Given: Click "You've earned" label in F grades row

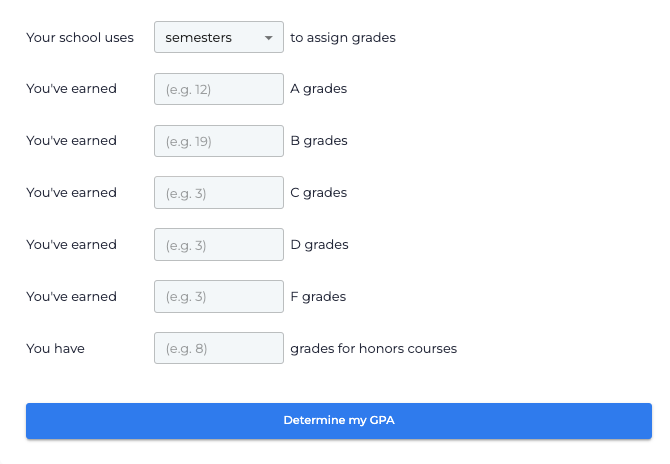Looking at the screenshot, I should click(x=71, y=297).
